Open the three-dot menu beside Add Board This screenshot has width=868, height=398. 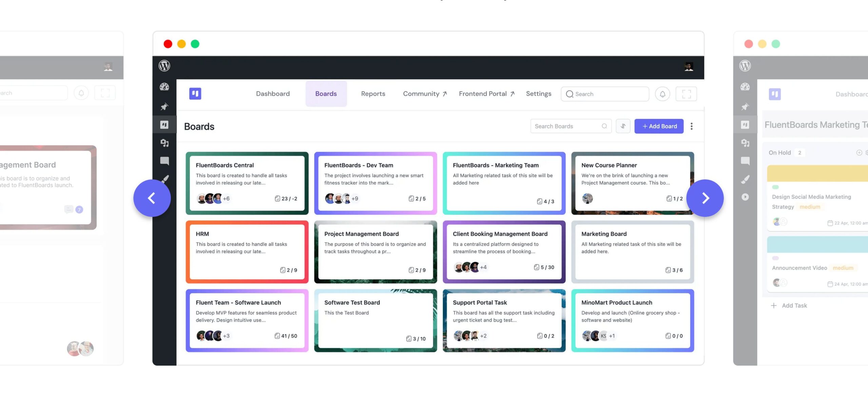pyautogui.click(x=692, y=126)
